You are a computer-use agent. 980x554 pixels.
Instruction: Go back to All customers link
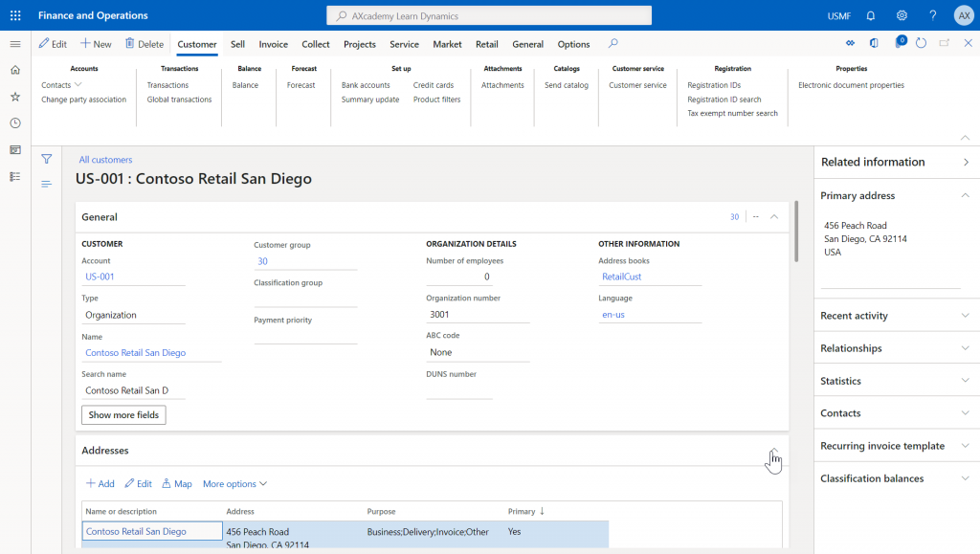click(105, 160)
